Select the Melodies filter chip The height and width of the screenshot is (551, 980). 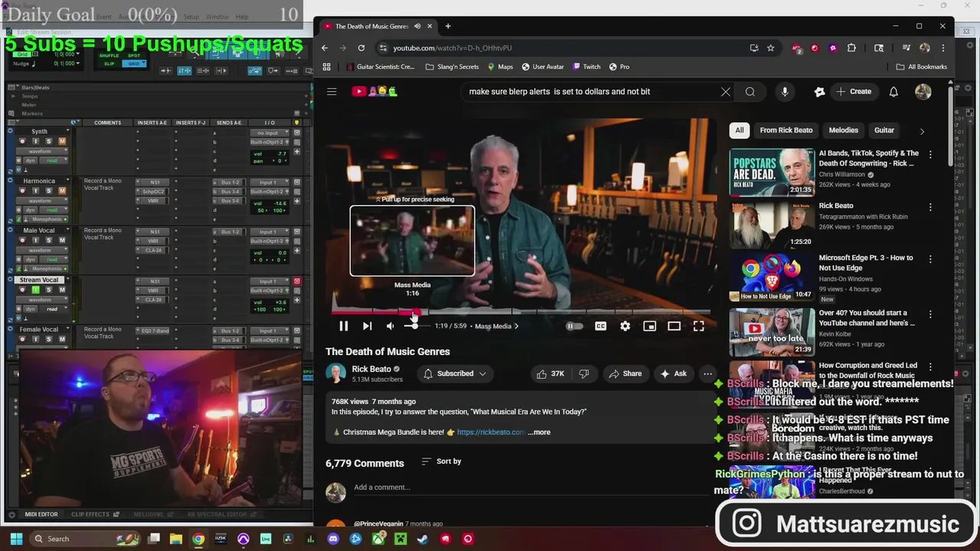click(x=844, y=130)
